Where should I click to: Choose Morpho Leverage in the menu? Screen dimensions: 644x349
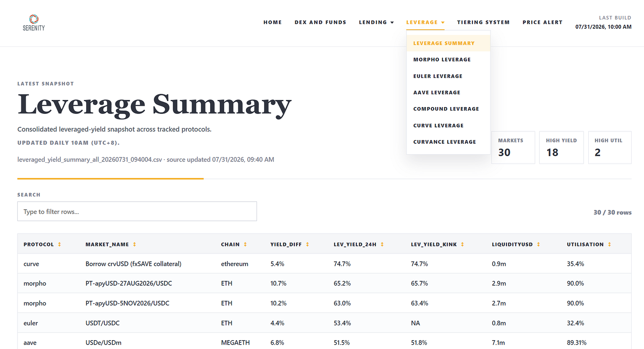448,60
